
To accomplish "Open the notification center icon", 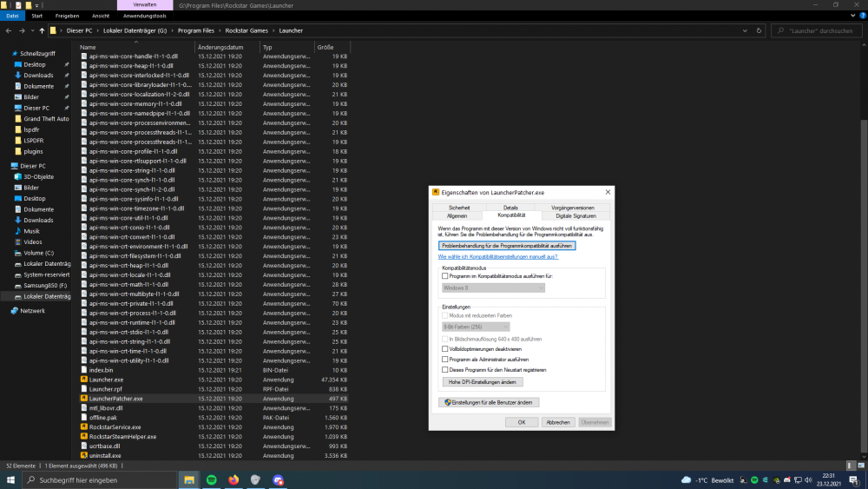I will tap(853, 480).
